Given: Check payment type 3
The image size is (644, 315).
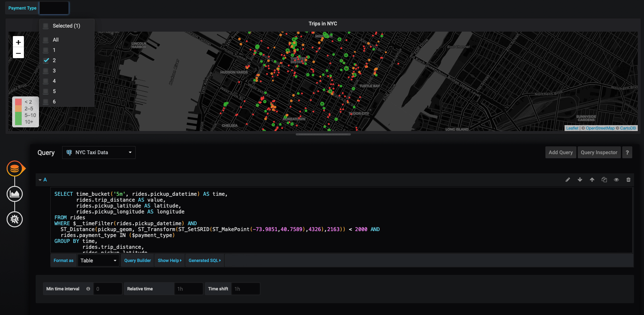Looking at the screenshot, I should [46, 71].
